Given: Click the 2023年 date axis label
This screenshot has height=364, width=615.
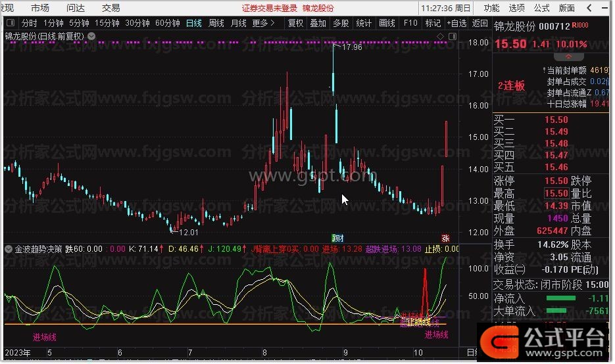Looking at the screenshot, I should pyautogui.click(x=18, y=352).
